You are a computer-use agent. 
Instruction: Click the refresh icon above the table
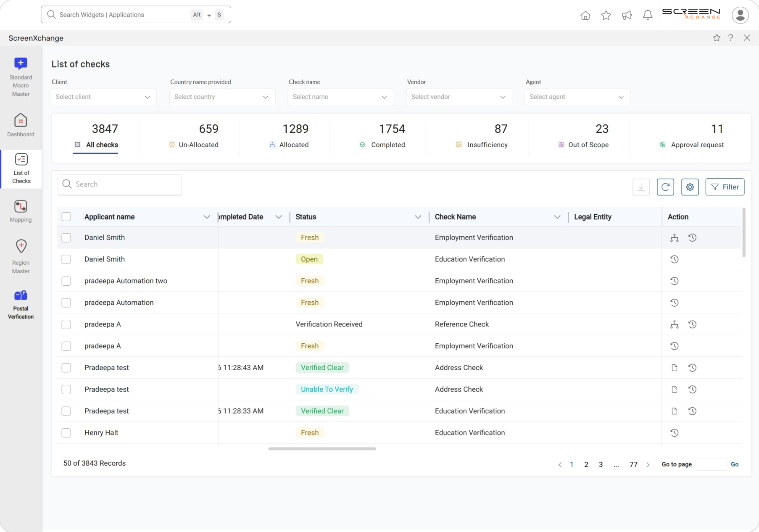(665, 187)
